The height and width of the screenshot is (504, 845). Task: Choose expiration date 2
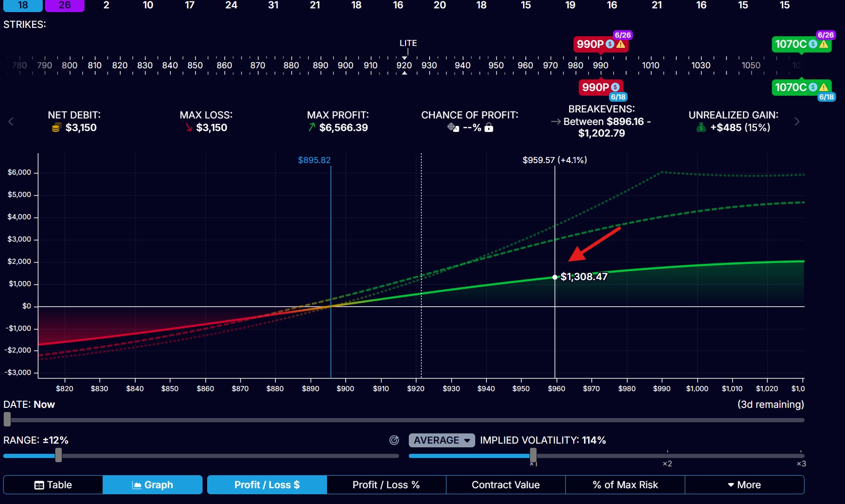106,5
